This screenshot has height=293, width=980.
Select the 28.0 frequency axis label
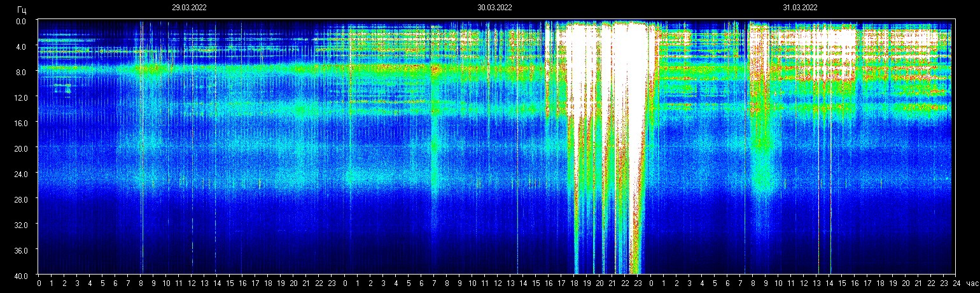point(20,199)
